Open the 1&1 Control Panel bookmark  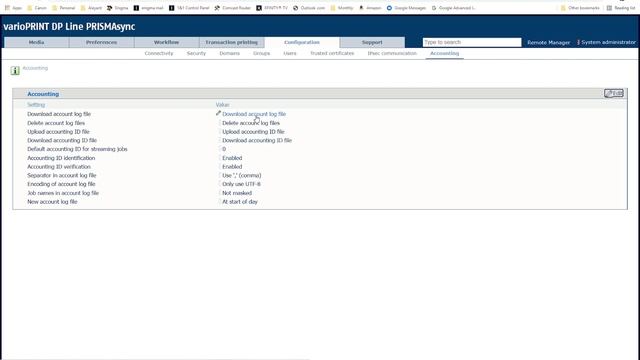point(189,8)
